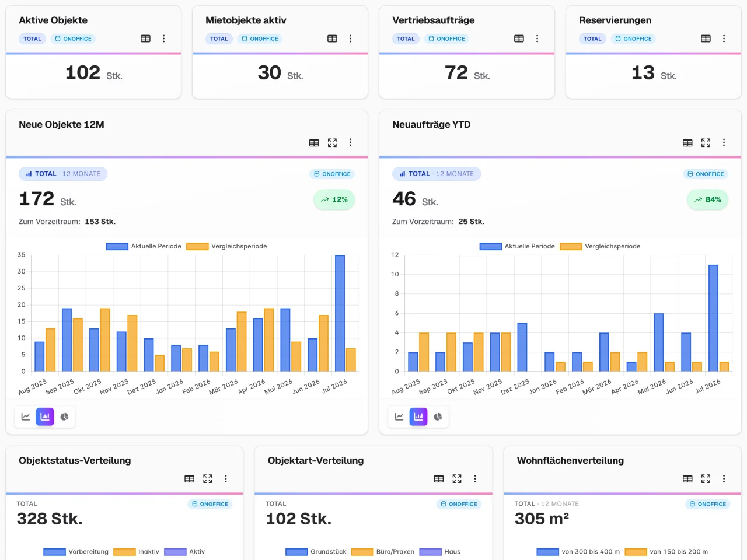Click TOTAL tag on Aktive Objekte card
This screenshot has height=560, width=747.
click(x=32, y=38)
